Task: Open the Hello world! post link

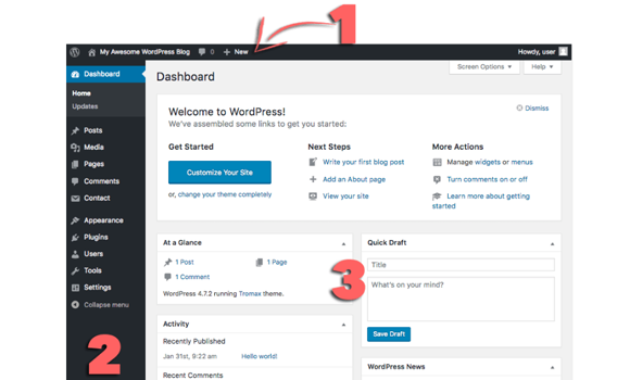Action: pyautogui.click(x=260, y=356)
